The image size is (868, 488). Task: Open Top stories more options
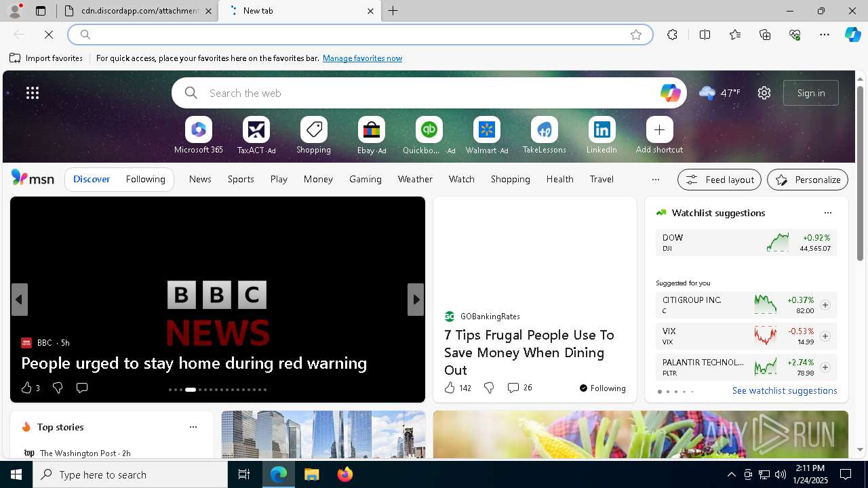coord(193,427)
